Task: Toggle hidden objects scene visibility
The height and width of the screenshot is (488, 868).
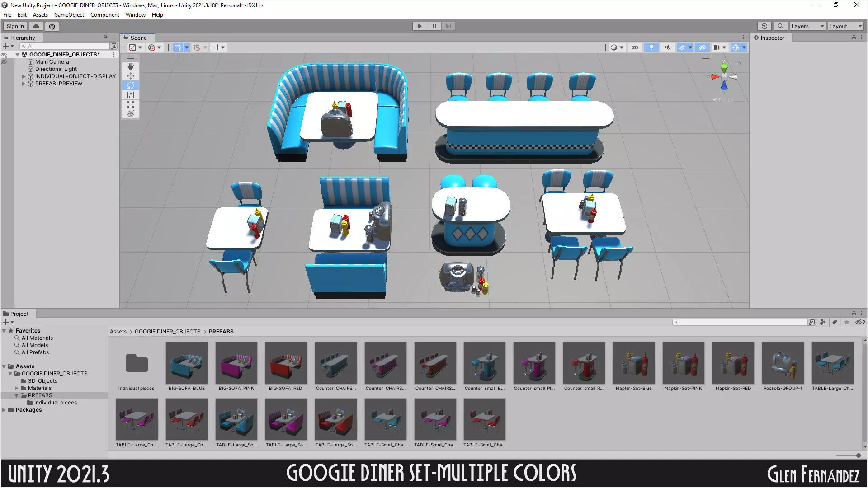Action: tap(702, 47)
